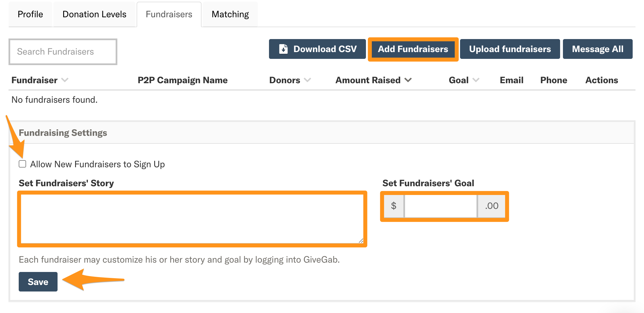Click the Donors column sort chevron
Screen dimensions: 644x313
308,80
